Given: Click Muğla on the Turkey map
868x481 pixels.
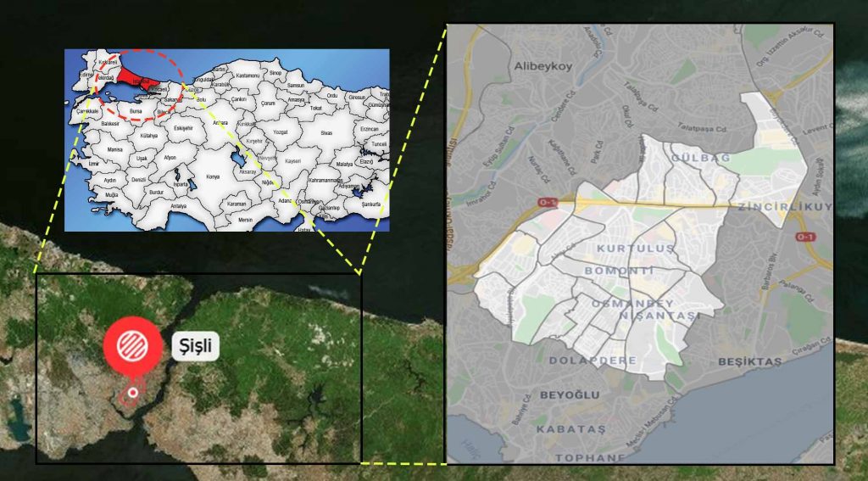Looking at the screenshot, I should point(111,194).
